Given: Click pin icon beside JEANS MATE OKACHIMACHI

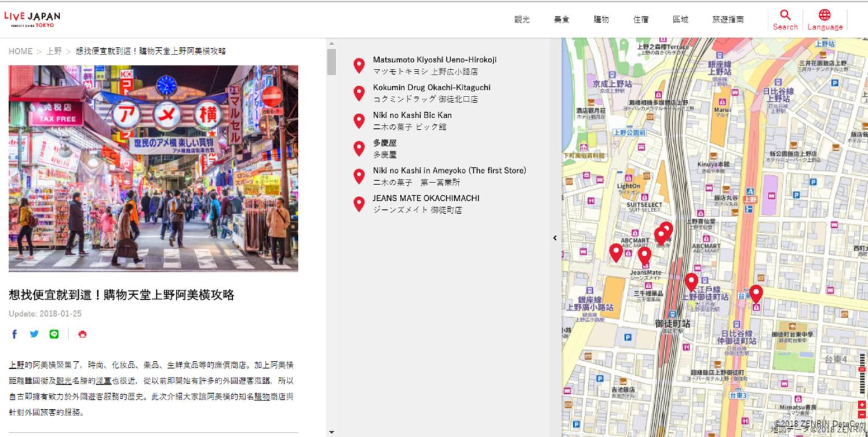Looking at the screenshot, I should point(359,204).
